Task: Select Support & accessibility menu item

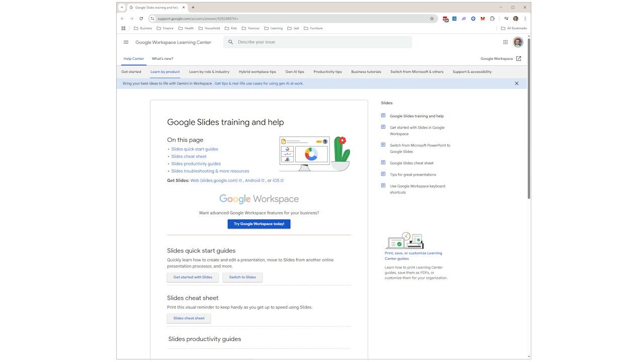Action: click(x=472, y=72)
